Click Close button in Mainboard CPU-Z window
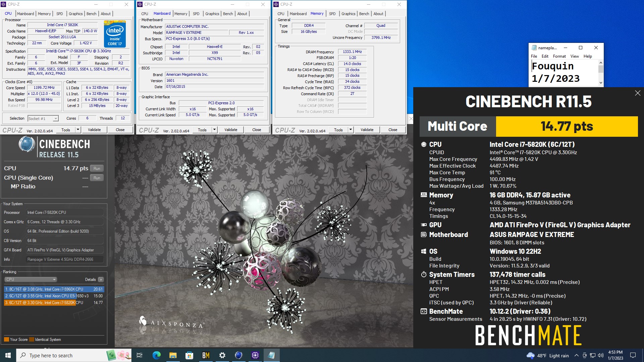Viewport: 644px width, 362px height. pyautogui.click(x=257, y=130)
